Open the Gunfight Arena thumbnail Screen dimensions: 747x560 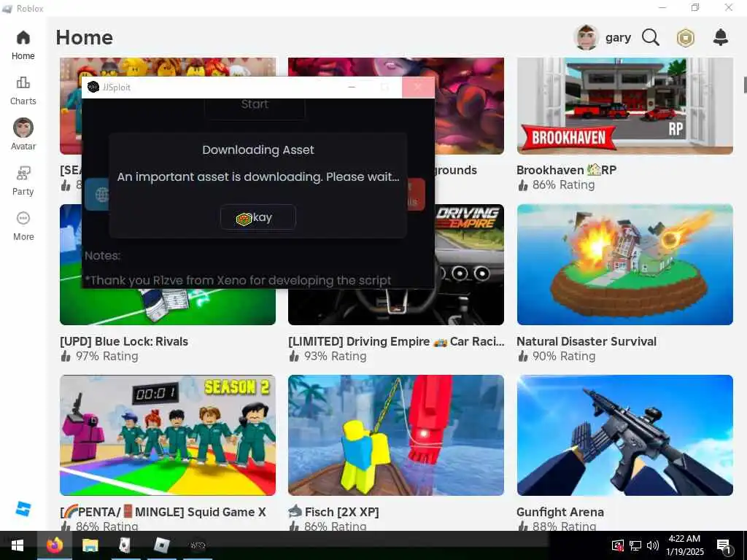tap(624, 435)
